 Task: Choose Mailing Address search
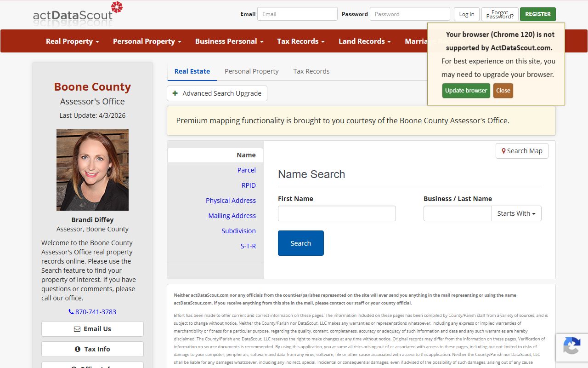point(232,216)
